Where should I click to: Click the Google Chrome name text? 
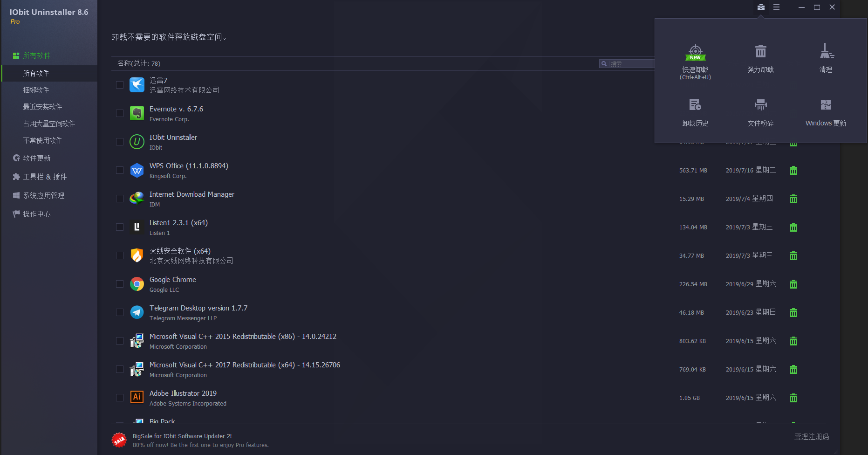172,280
